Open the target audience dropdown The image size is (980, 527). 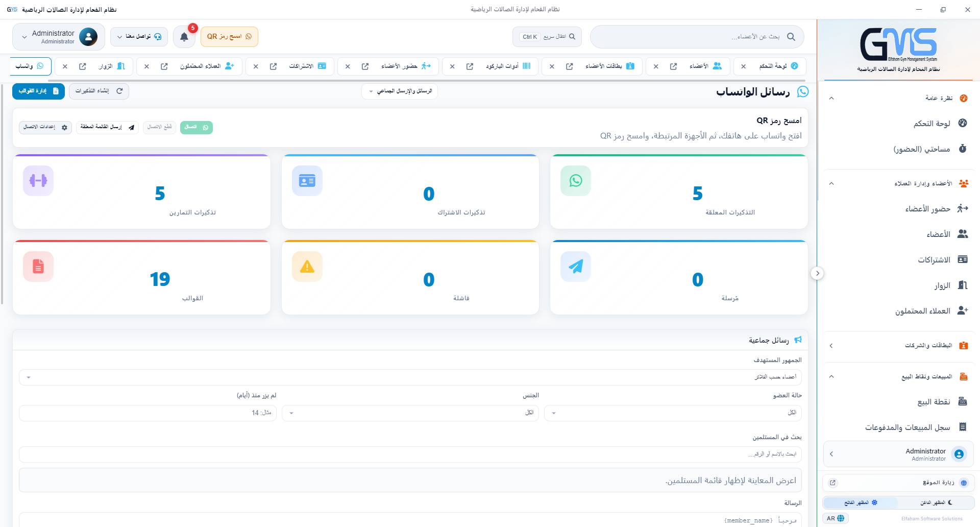click(410, 377)
